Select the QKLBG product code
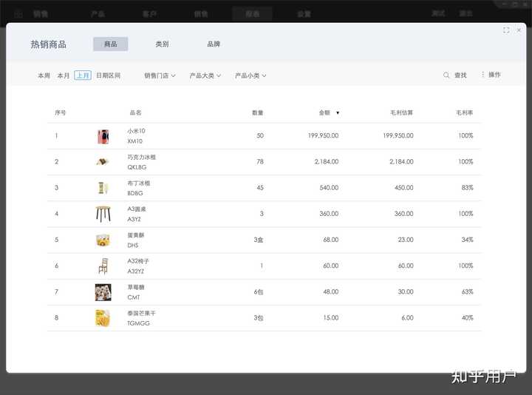532x395 pixels. pyautogui.click(x=137, y=167)
